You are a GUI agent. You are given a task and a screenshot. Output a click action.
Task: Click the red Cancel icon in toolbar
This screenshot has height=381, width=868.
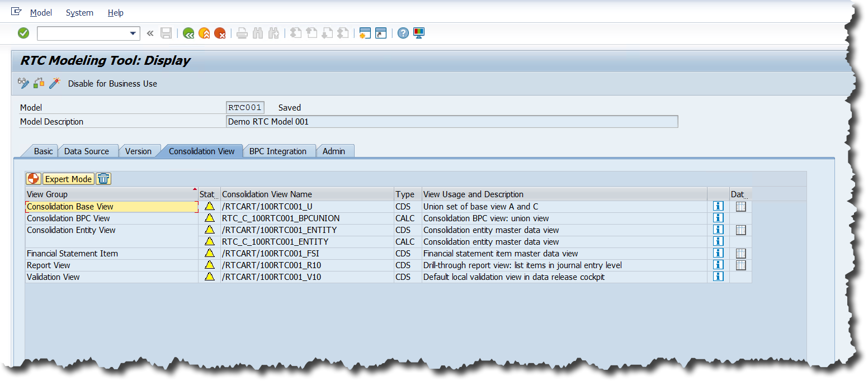click(x=220, y=34)
